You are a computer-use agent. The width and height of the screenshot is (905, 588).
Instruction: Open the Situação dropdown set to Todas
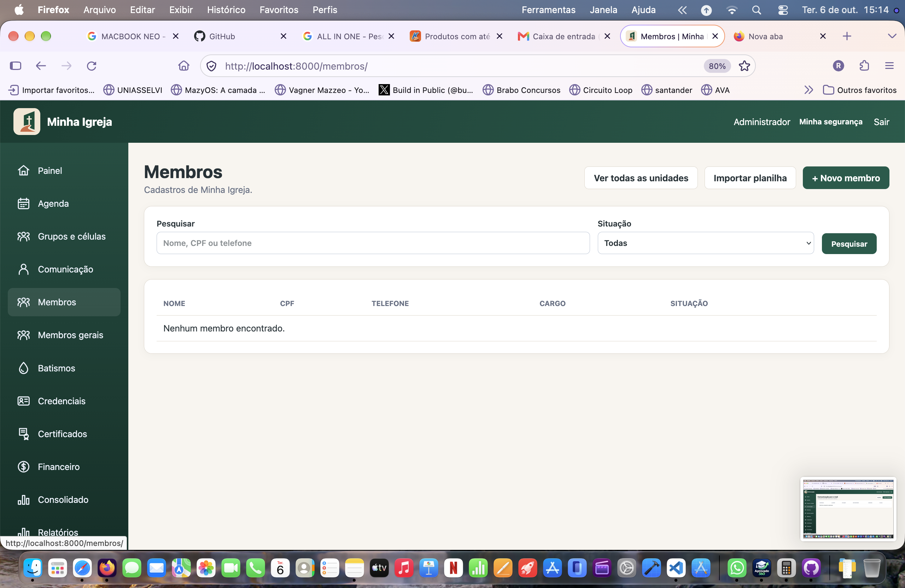705,243
